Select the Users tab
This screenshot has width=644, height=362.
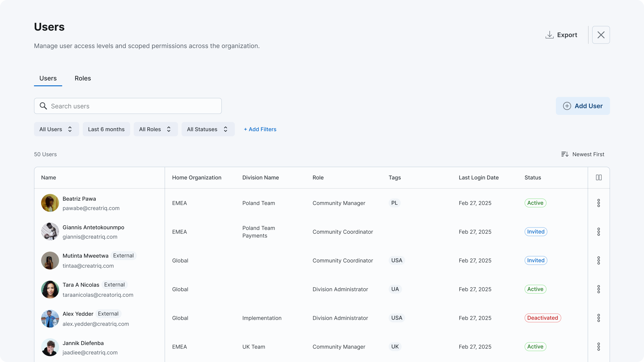point(48,78)
